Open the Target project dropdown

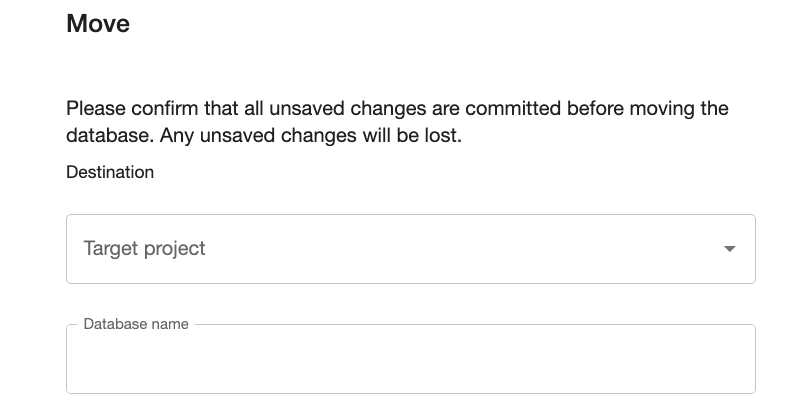click(x=410, y=249)
